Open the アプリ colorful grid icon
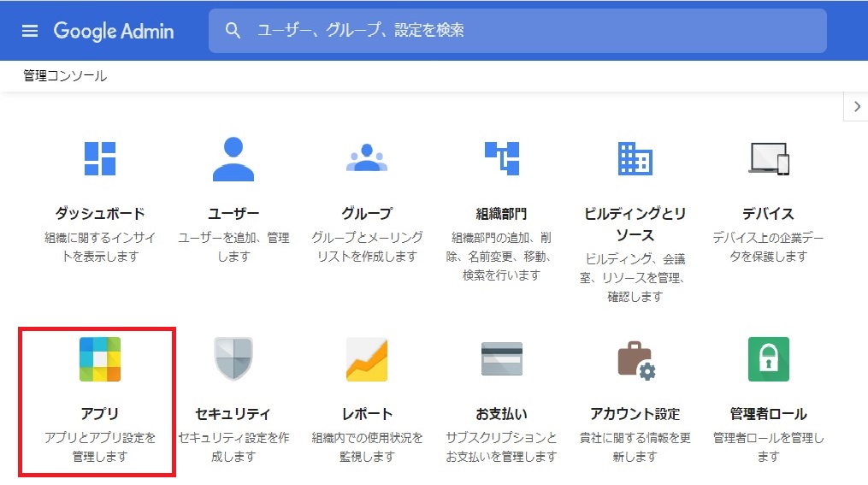 (x=100, y=358)
